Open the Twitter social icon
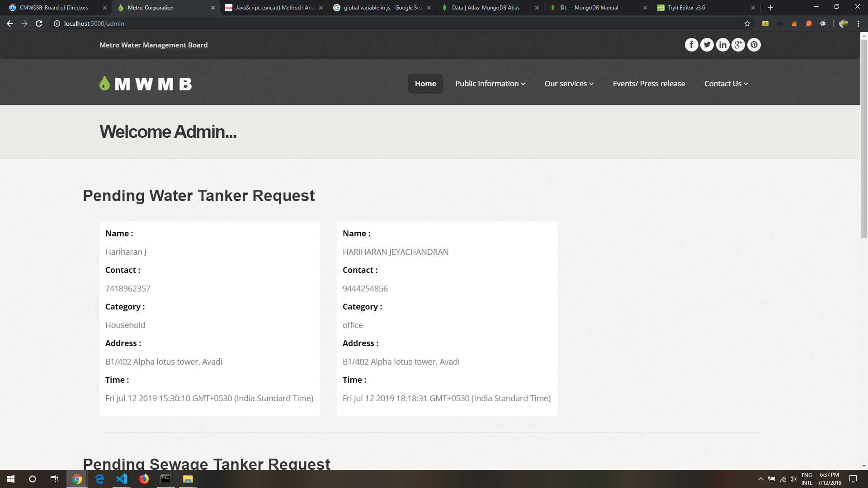Screen dimensions: 868x488 point(707,45)
